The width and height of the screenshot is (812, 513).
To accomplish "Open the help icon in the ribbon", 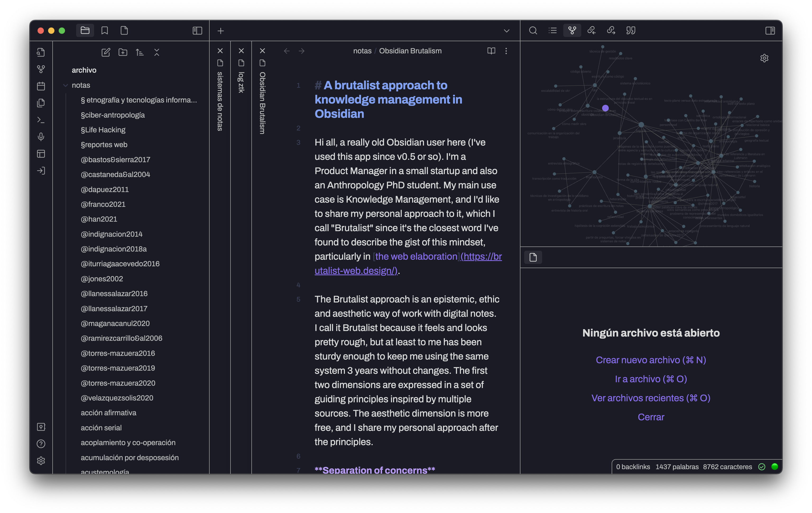I will [x=41, y=444].
